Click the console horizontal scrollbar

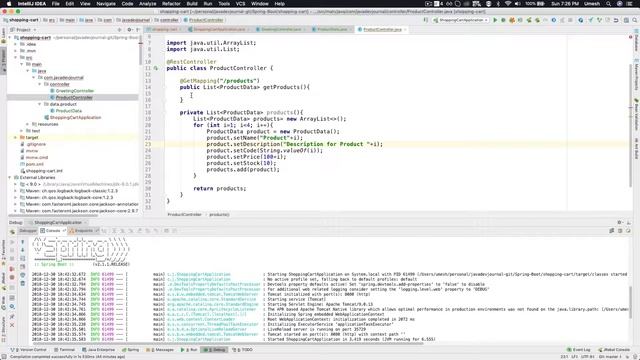point(229,344)
